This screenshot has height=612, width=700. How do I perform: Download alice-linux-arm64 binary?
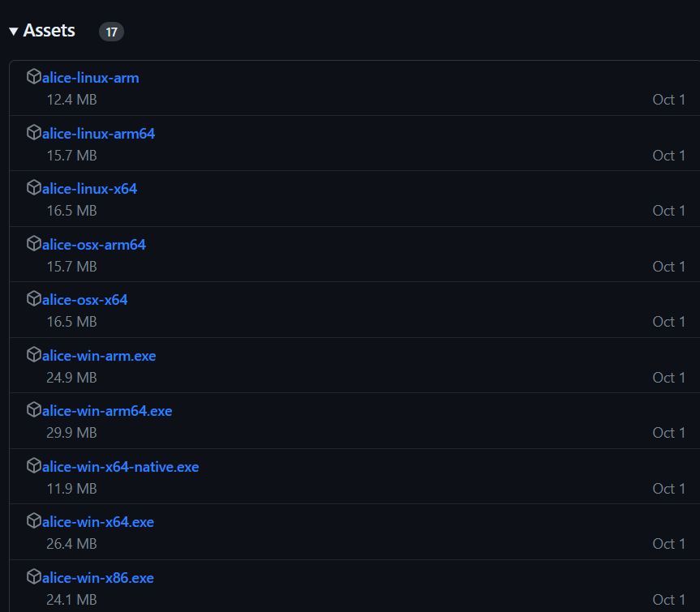(x=98, y=134)
